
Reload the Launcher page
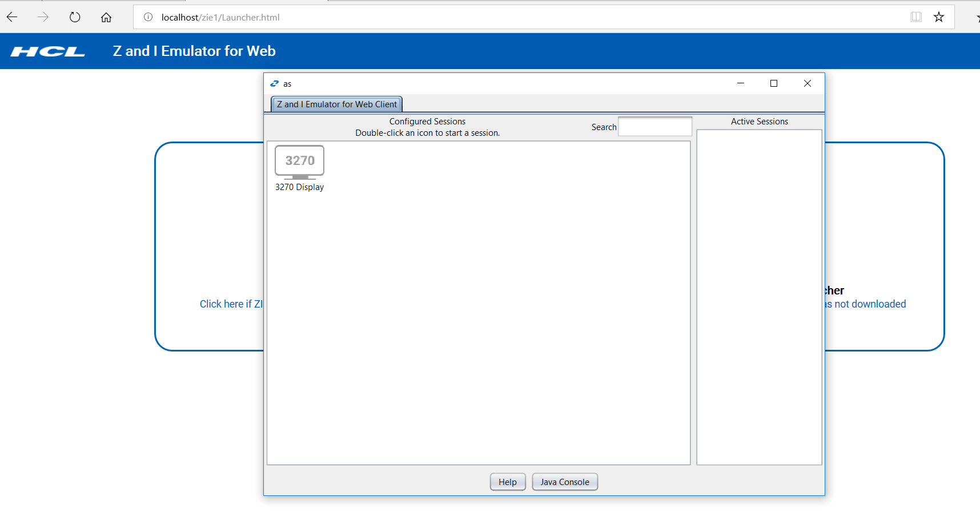75,17
